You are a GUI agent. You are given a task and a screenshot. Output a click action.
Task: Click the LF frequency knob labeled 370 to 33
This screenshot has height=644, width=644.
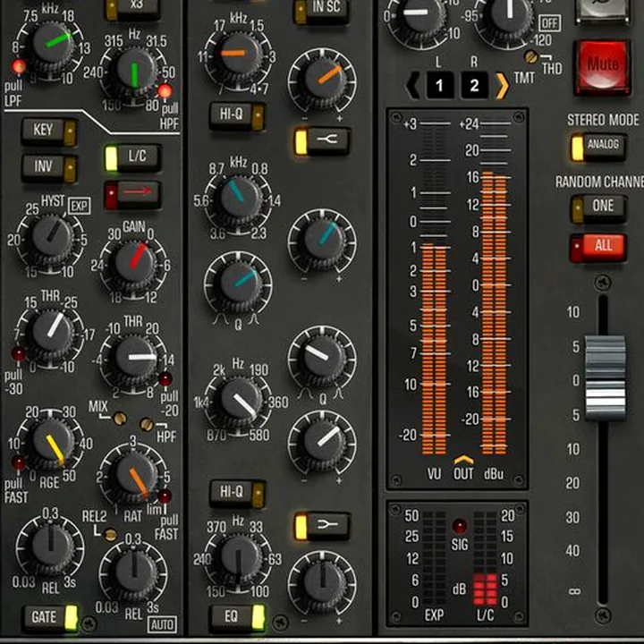240,558
